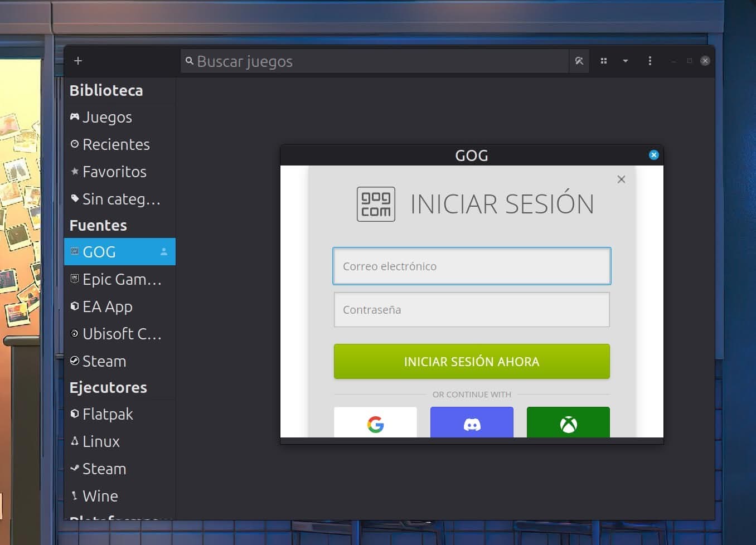Continue with the Xbox icon button
Screen dimensions: 756x545
click(568, 424)
